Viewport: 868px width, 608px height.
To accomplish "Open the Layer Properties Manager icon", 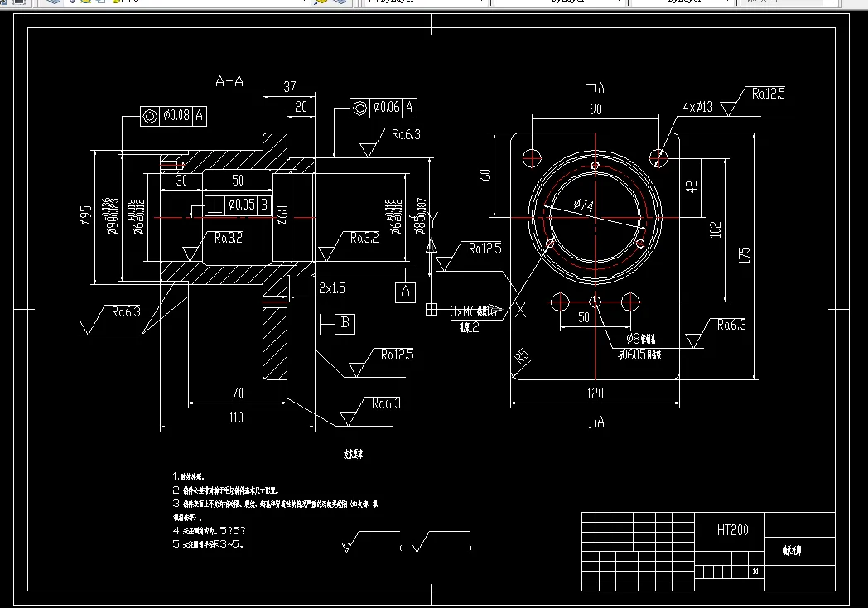I will [x=51, y=3].
